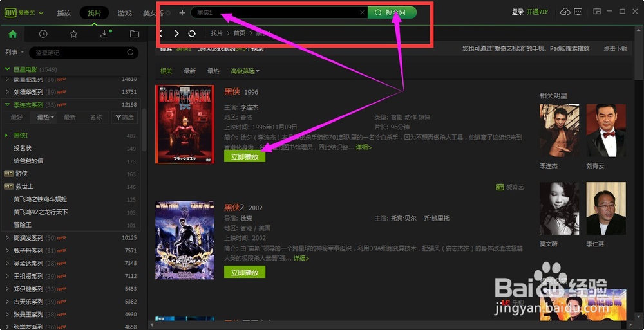Show results sorted by 最新 in main panel
Image resolution: width=644 pixels, height=330 pixels.
click(190, 71)
